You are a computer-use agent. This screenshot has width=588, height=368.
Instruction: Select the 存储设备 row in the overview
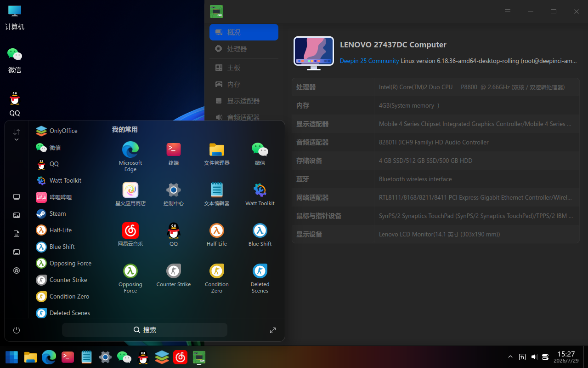click(x=435, y=161)
